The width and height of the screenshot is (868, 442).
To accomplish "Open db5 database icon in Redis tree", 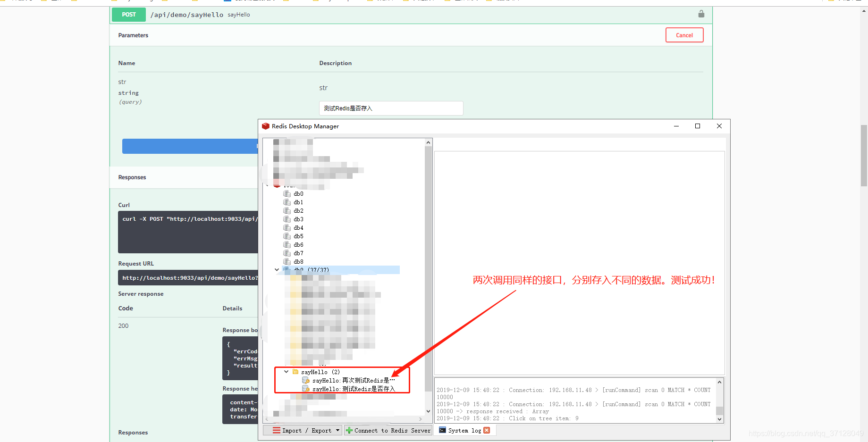I will coord(287,236).
